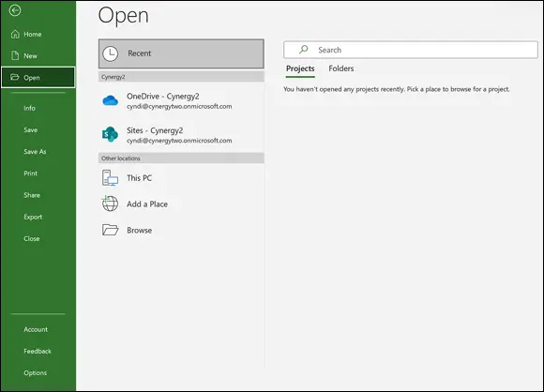Switch to the Folders tab
Viewport: 544px width, 392px height.
pyautogui.click(x=341, y=68)
